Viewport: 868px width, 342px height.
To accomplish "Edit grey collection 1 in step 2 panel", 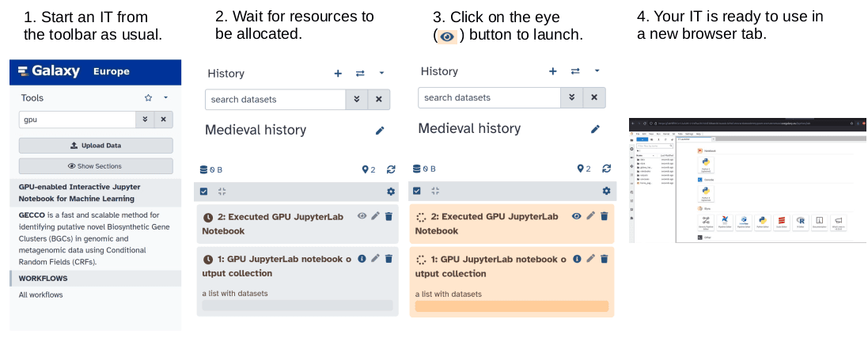I will pyautogui.click(x=375, y=258).
